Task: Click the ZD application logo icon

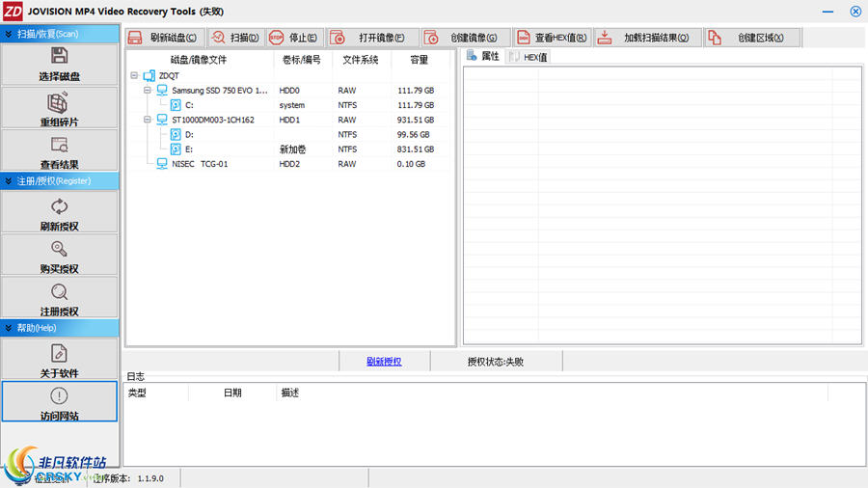Action: click(13, 11)
